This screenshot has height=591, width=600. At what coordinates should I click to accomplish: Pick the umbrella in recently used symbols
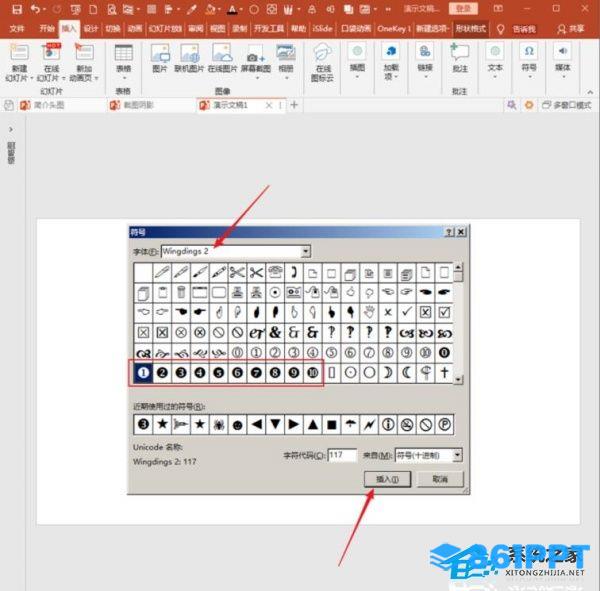pyautogui.click(x=350, y=424)
